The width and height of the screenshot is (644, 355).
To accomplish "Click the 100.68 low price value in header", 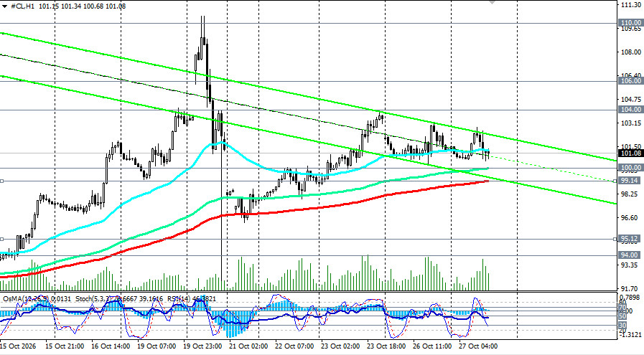I will coord(93,6).
